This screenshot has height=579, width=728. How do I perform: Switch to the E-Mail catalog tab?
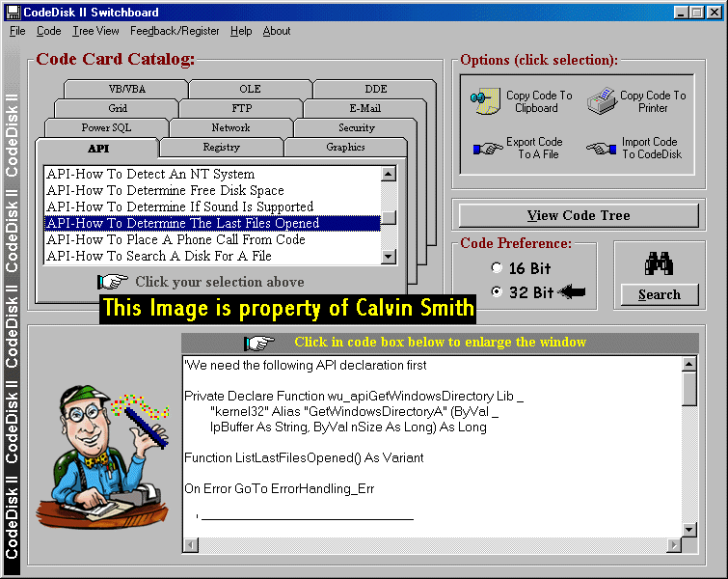(x=364, y=108)
